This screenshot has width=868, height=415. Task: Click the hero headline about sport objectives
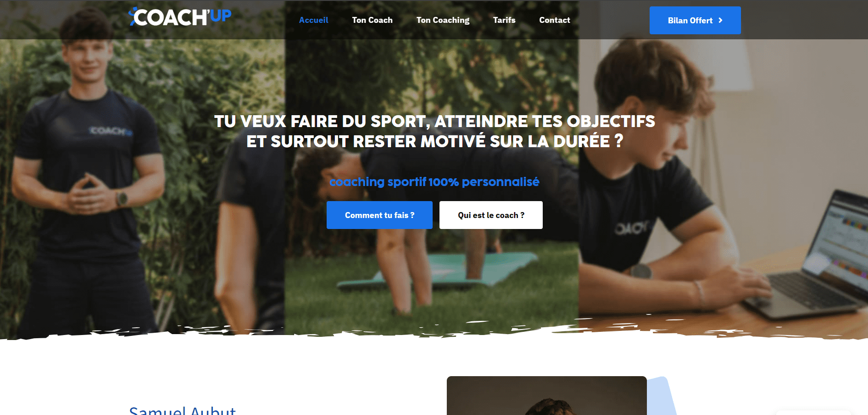point(434,131)
